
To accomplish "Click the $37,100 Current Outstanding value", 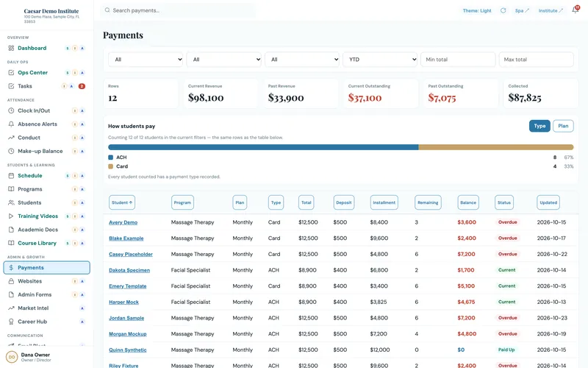I will (x=365, y=98).
